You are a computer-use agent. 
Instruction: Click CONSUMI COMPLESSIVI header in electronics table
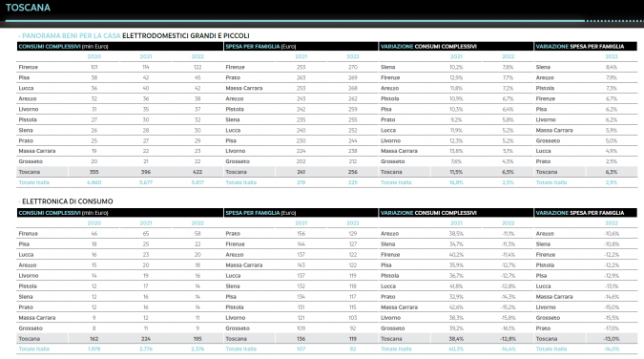pos(63,213)
